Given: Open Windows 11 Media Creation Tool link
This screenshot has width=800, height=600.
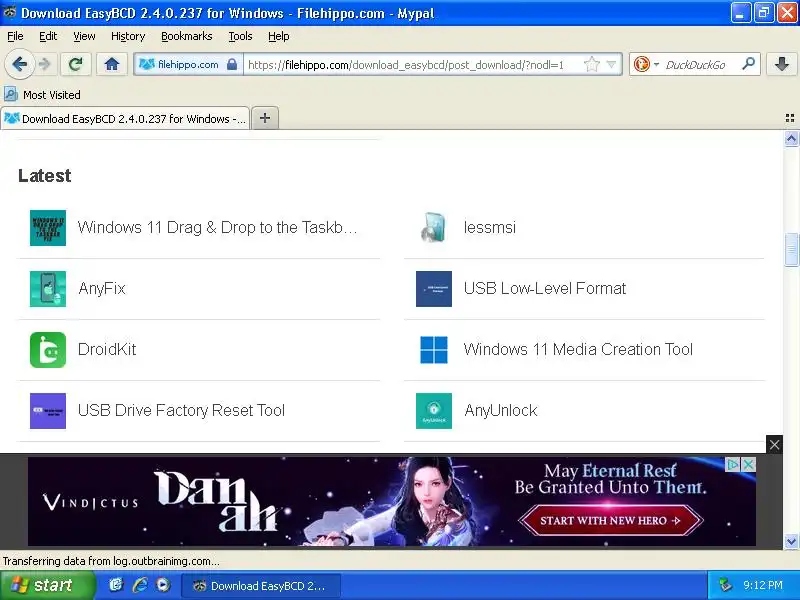Looking at the screenshot, I should pos(578,349).
